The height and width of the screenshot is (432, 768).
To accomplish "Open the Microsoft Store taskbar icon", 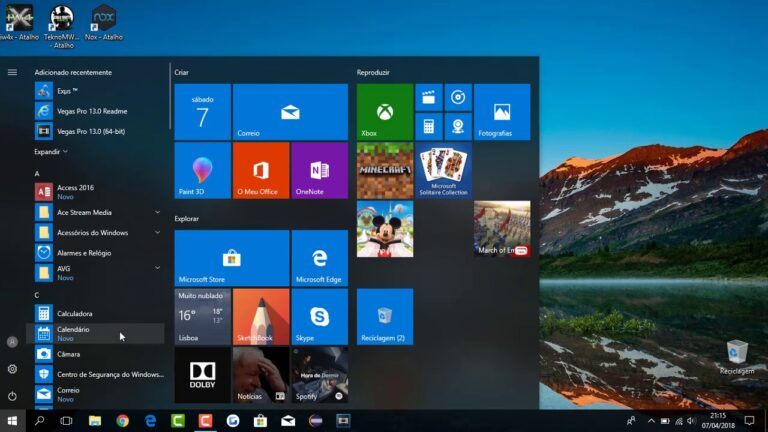I will click(x=261, y=421).
